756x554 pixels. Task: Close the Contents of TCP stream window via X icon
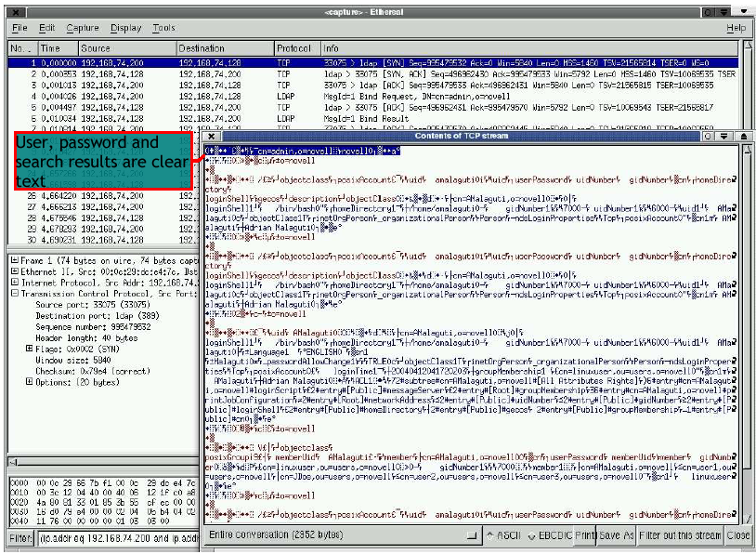click(211, 136)
